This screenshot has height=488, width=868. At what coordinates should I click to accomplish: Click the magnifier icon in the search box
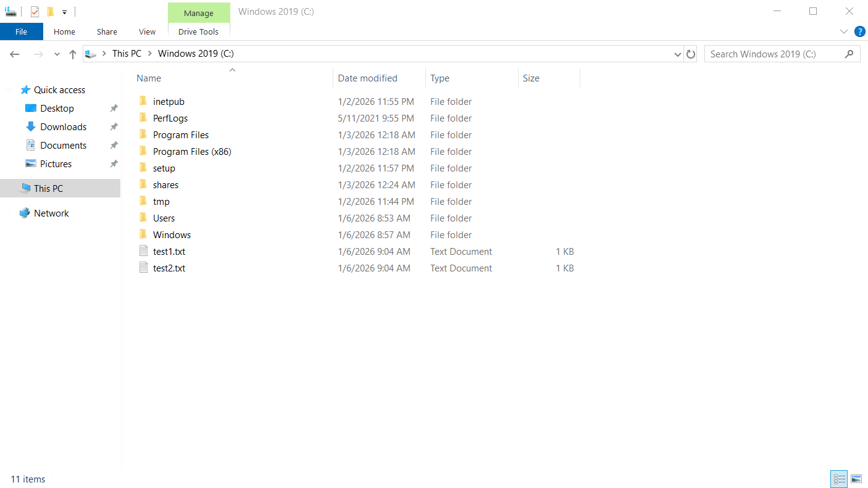(849, 54)
